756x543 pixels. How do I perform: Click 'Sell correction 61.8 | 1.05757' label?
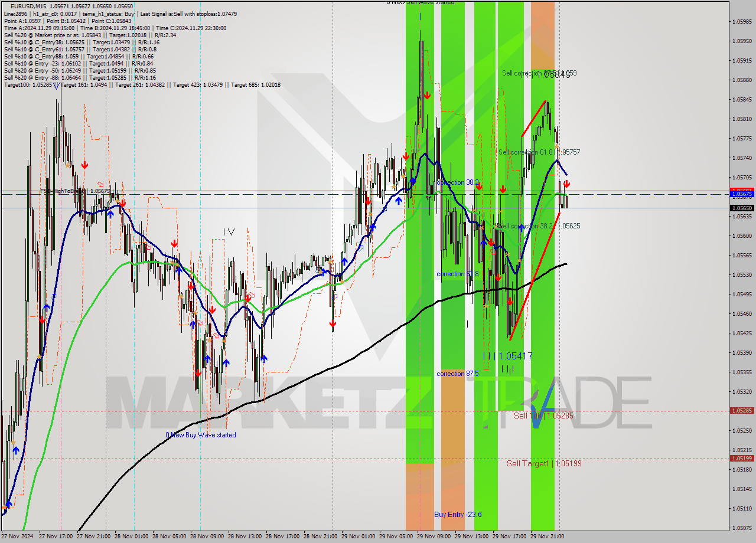click(539, 152)
